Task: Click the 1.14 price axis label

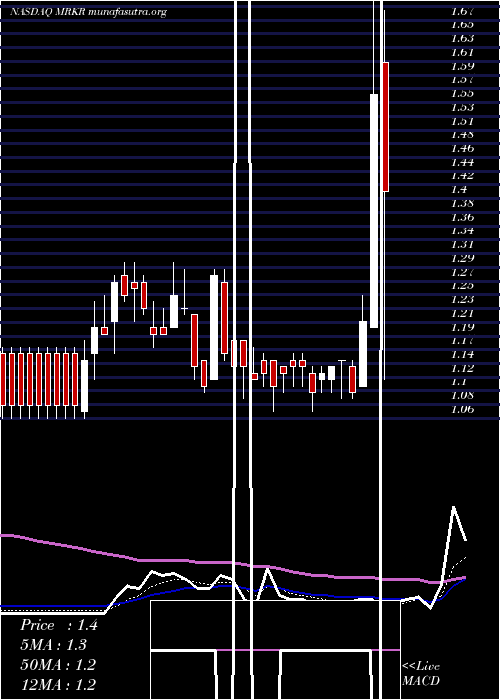Action: point(462,355)
